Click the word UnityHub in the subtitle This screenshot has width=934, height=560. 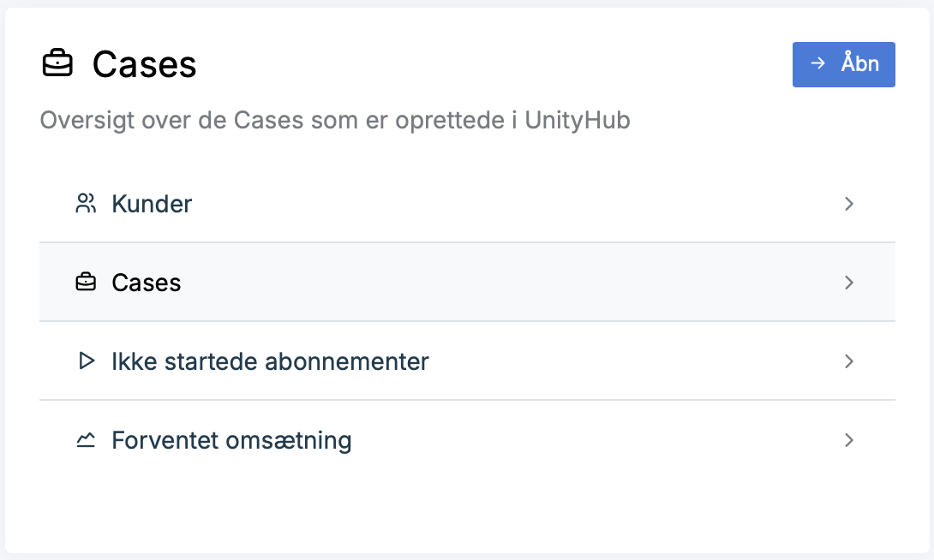tap(577, 120)
